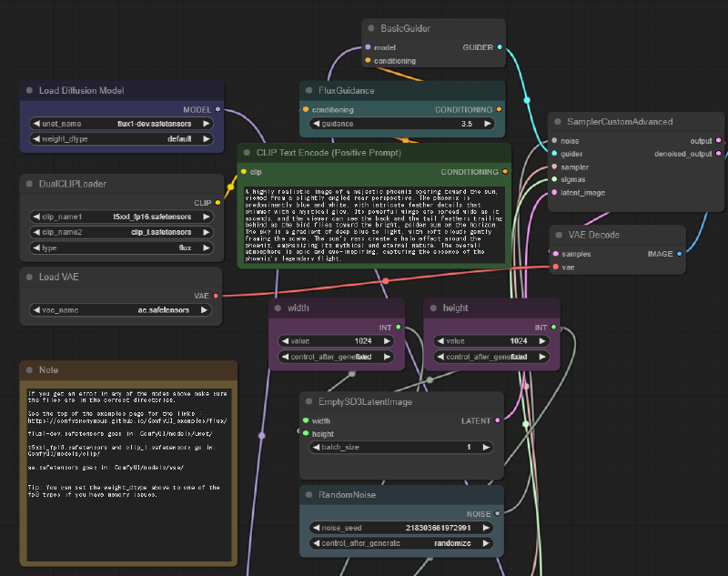Increase width value with right arrow
Viewport: 728px width, 576px height.
pos(387,341)
